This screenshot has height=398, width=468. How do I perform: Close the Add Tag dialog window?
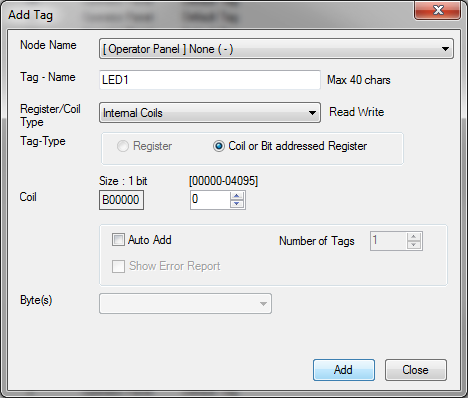pyautogui.click(x=438, y=10)
